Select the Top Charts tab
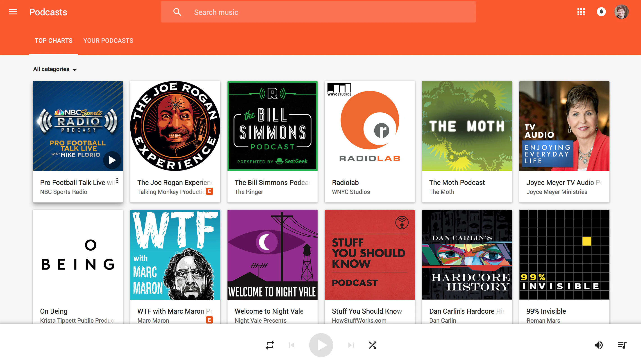Image resolution: width=641 pixels, height=364 pixels. coord(54,40)
